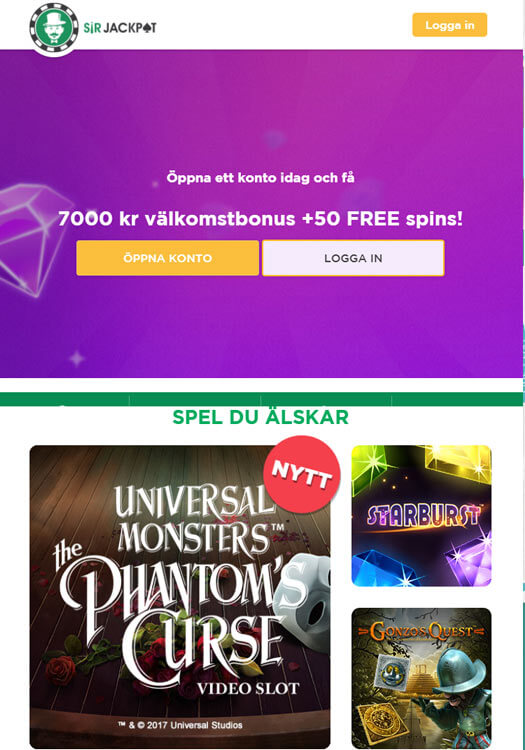
Task: Click the top-right Logga in button
Action: [x=449, y=25]
